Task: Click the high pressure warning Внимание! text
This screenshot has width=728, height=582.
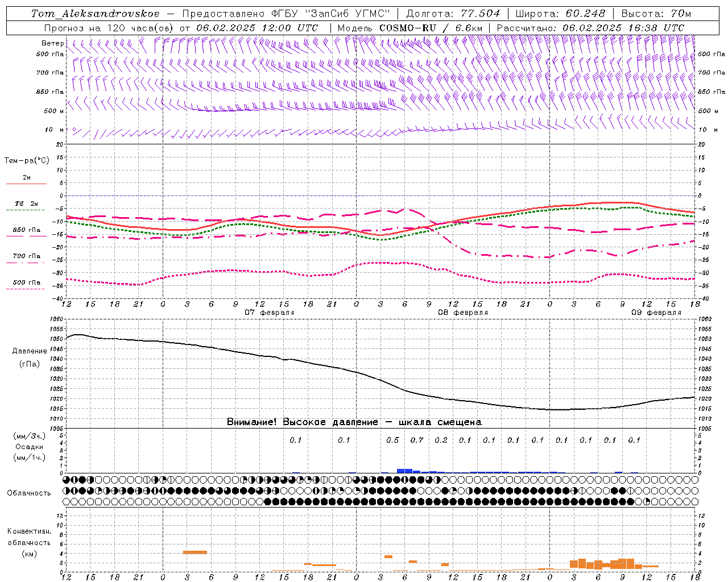Action: [252, 422]
